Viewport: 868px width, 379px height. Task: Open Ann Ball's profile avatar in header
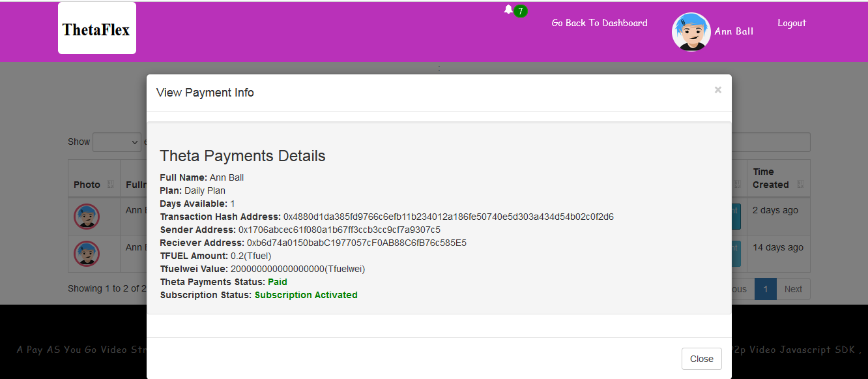[x=691, y=32]
